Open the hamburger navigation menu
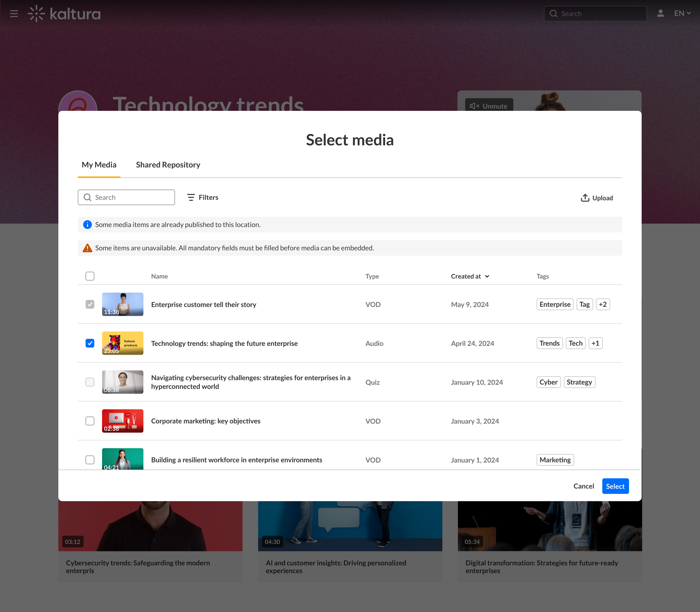 click(14, 14)
